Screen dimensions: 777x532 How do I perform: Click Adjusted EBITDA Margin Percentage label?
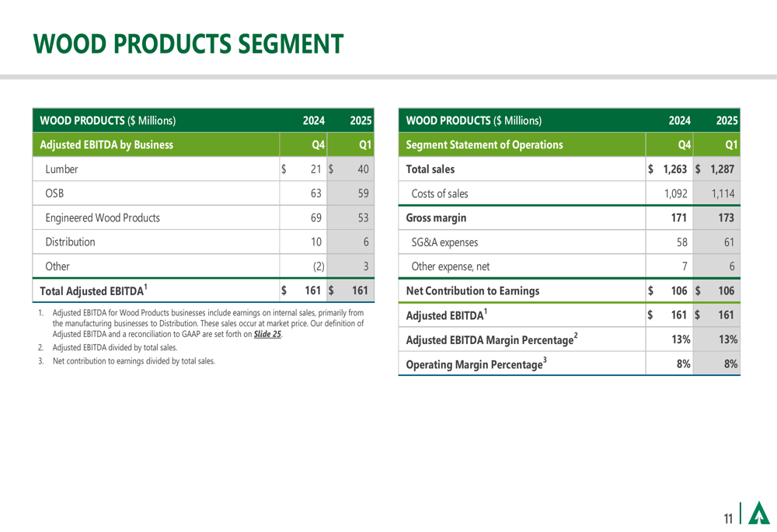[492, 339]
